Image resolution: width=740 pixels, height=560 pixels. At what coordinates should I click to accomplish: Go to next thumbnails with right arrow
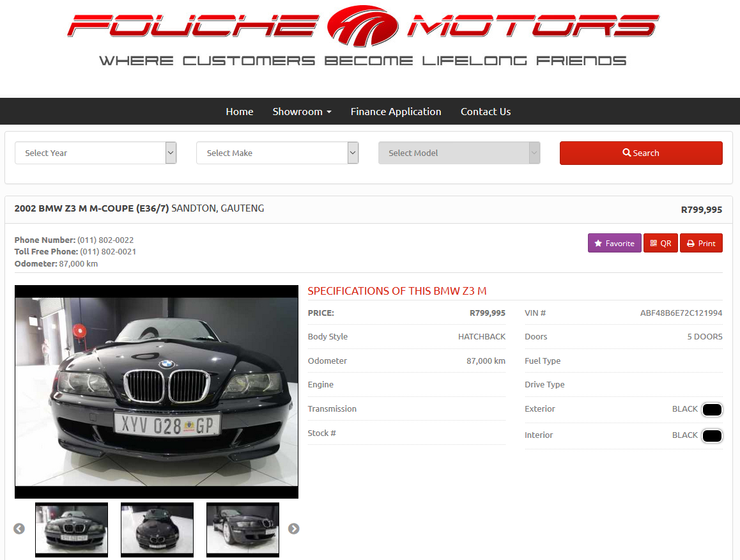293,529
